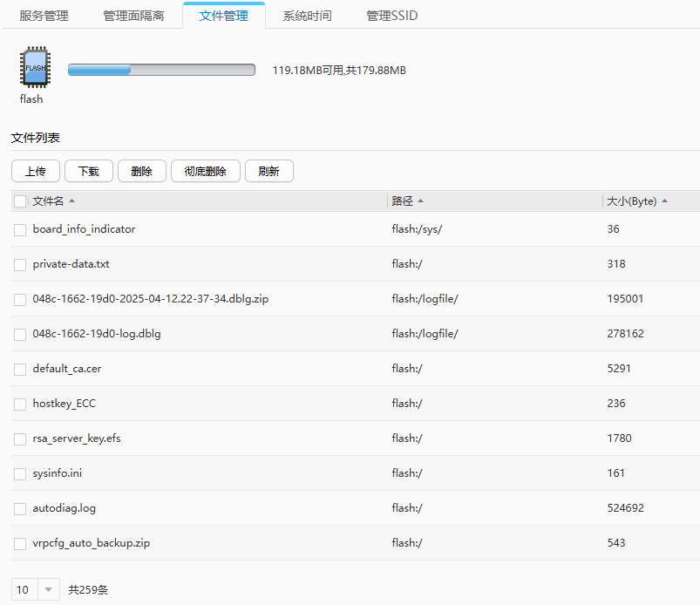
Task: Click the 上传 upload button
Action: (x=36, y=172)
